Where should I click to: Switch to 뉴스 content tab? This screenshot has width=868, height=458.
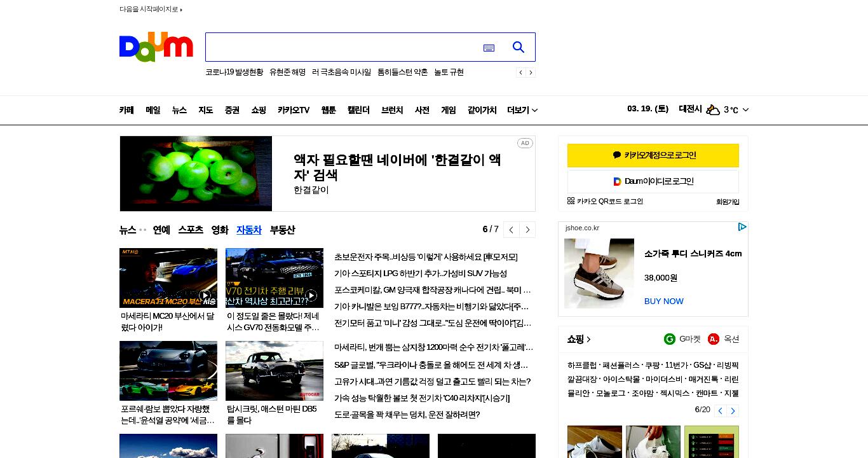point(128,230)
